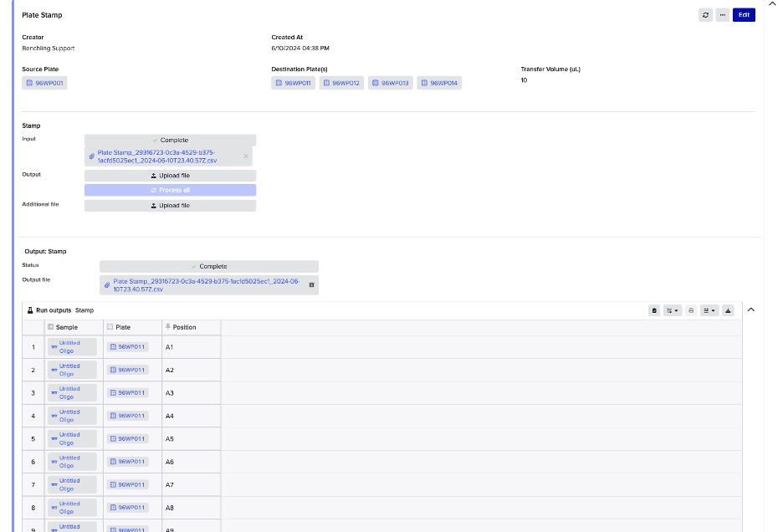This screenshot has height=532, width=783.
Task: Open the Untitled Oligo sample in row 1
Action: [70, 346]
